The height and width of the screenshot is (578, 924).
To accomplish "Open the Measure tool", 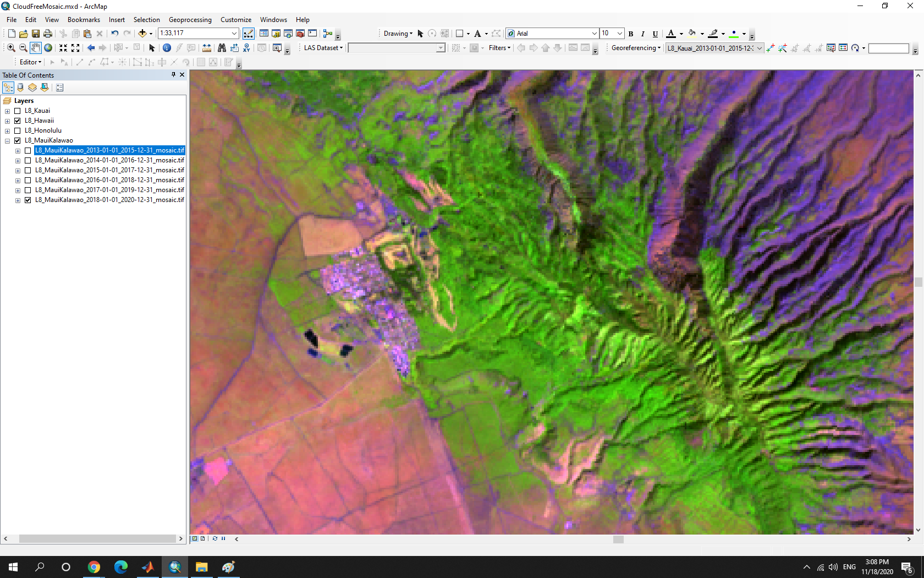I will (207, 48).
